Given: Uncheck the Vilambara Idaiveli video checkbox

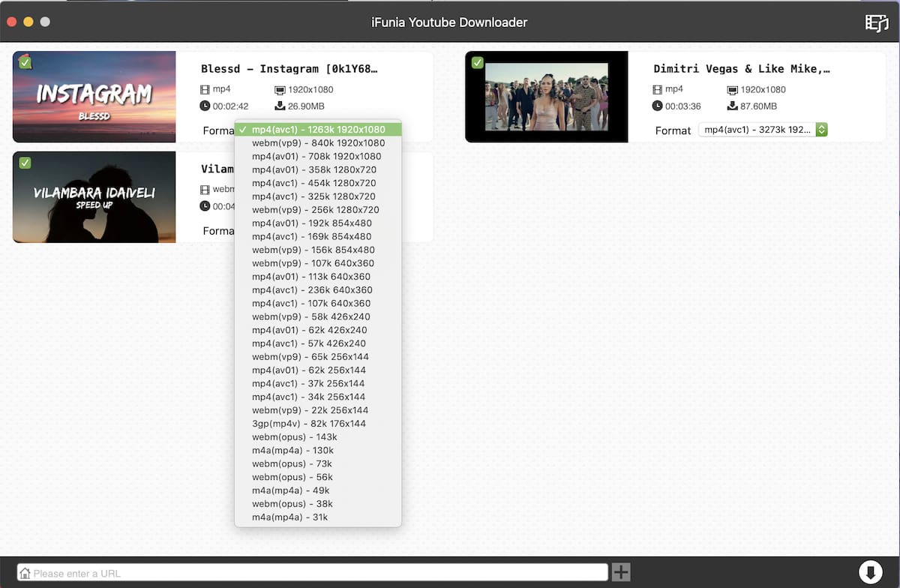Looking at the screenshot, I should (x=25, y=163).
